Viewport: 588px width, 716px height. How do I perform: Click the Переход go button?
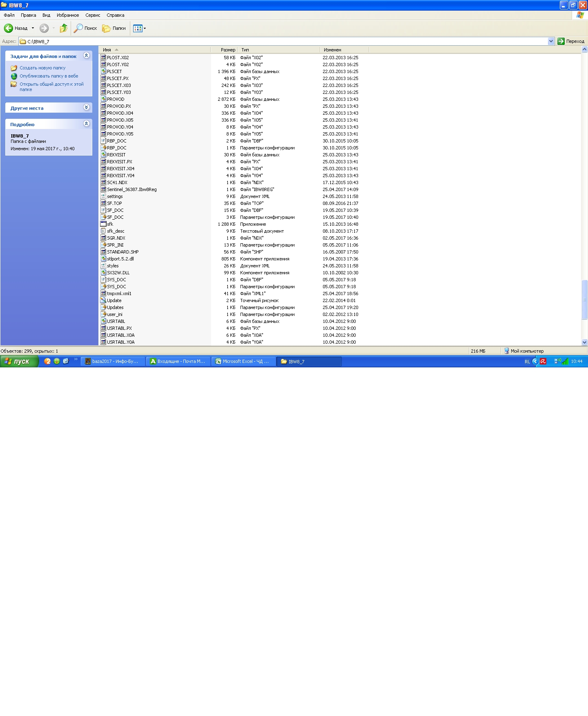click(x=571, y=41)
